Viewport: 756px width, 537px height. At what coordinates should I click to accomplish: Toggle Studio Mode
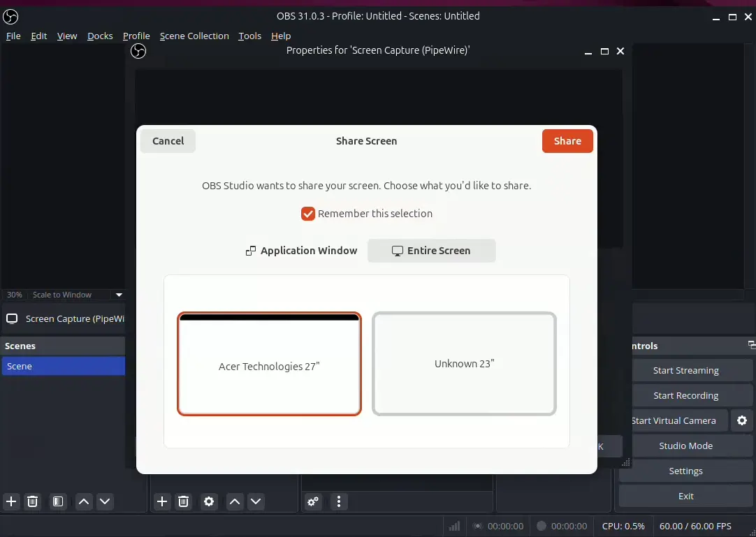click(x=685, y=446)
